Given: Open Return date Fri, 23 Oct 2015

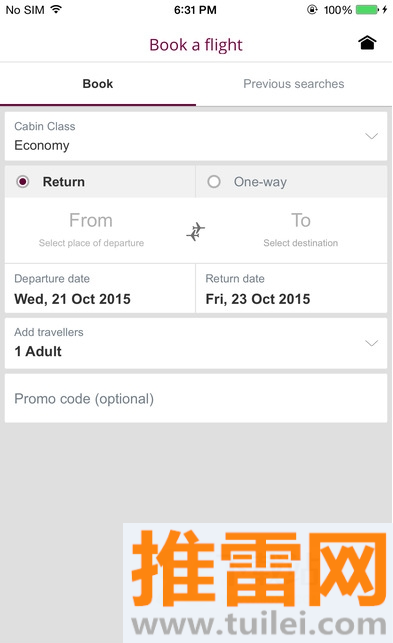Looking at the screenshot, I should click(x=291, y=289).
